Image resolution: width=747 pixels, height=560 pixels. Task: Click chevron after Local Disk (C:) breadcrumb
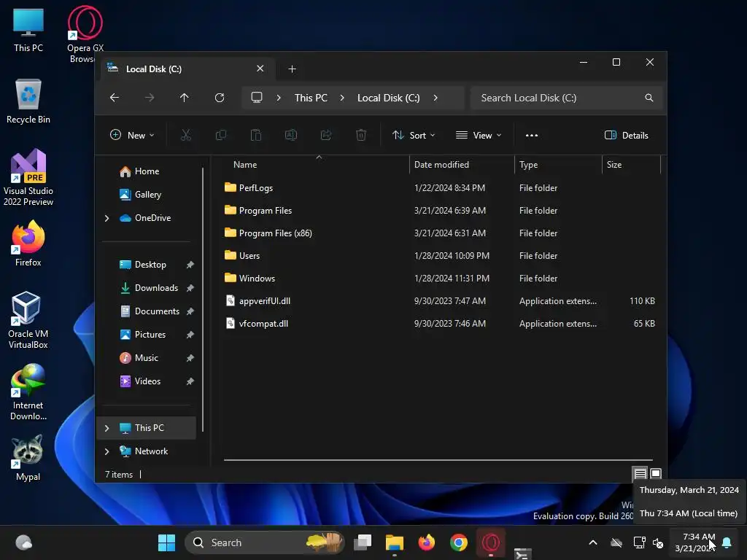point(436,98)
